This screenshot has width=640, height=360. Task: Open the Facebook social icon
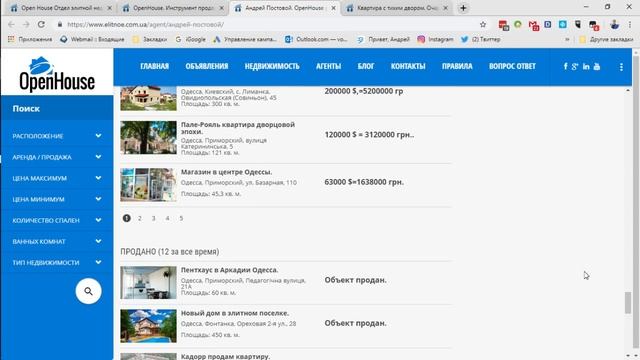pyautogui.click(x=565, y=67)
